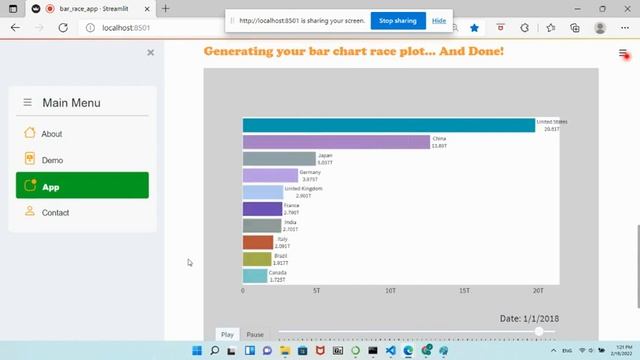
Task: Click the France bar in the chart
Action: (x=262, y=209)
